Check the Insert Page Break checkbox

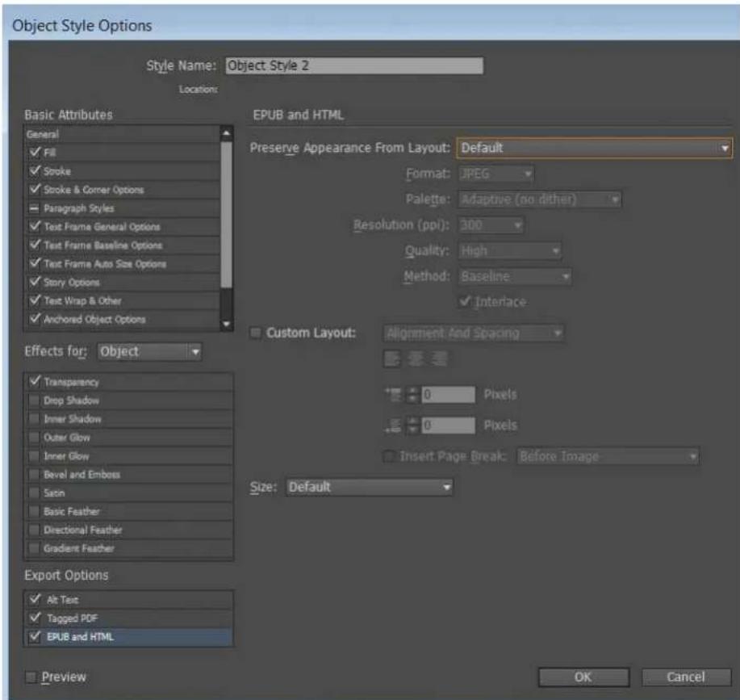point(388,456)
